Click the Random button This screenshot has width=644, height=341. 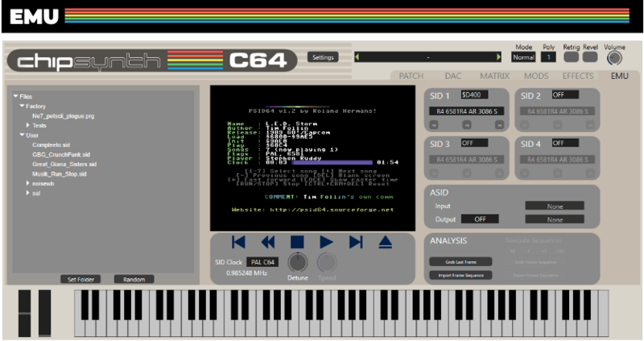tap(134, 279)
